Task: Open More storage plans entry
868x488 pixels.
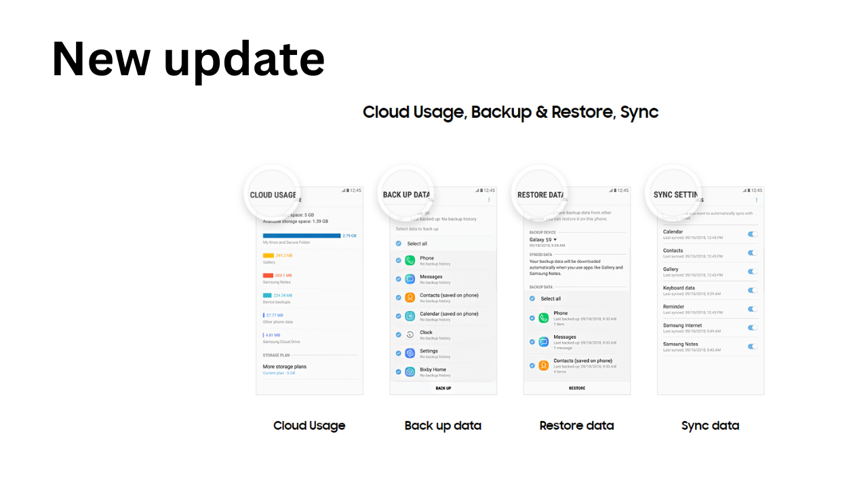Action: point(285,367)
